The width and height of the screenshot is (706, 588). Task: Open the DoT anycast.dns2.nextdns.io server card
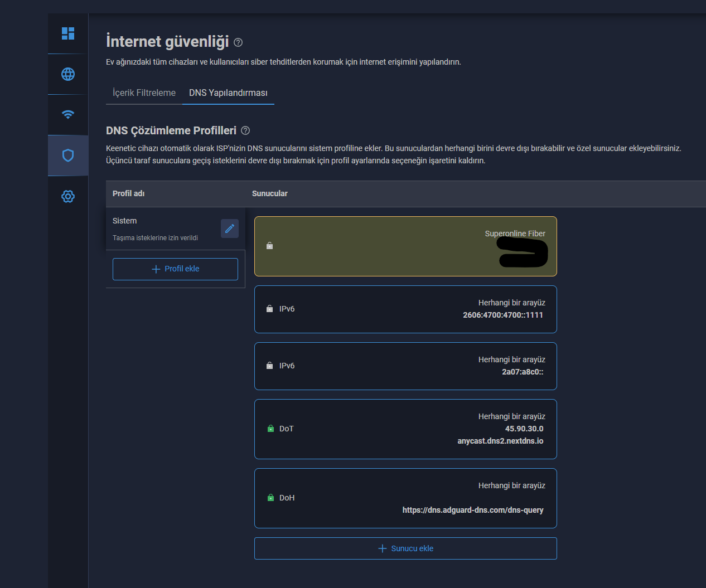tap(405, 429)
